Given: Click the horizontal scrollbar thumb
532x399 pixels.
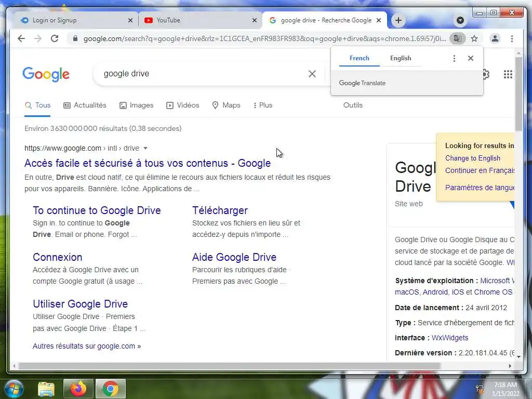Looking at the screenshot, I should pyautogui.click(x=229, y=366).
